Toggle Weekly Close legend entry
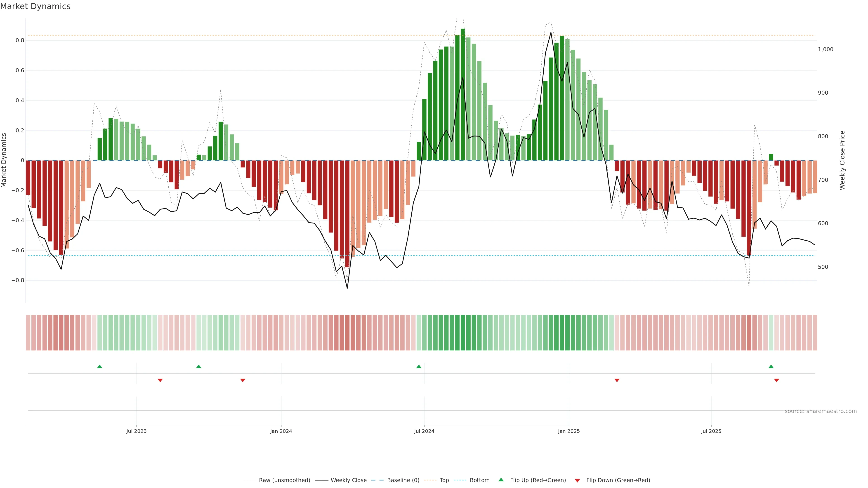 (348, 480)
